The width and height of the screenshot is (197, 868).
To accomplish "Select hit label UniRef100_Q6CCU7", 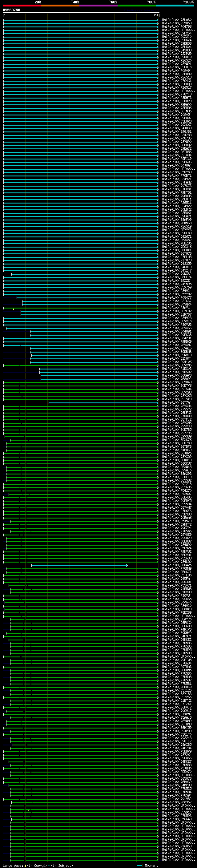I will [177, 464].
